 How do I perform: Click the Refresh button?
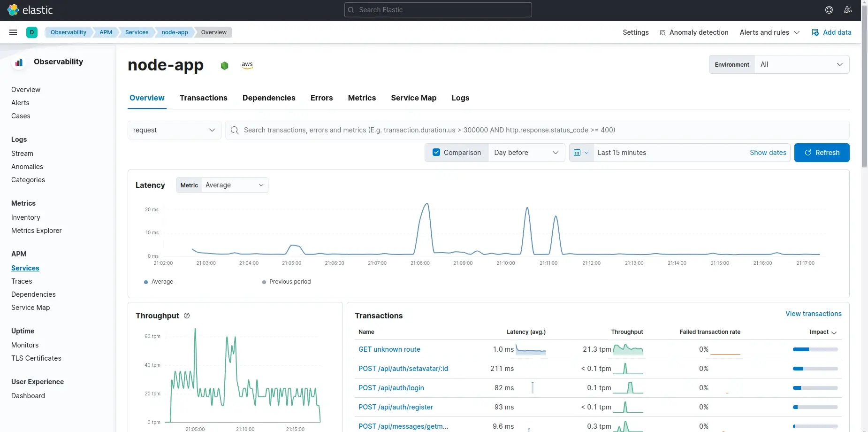(822, 153)
